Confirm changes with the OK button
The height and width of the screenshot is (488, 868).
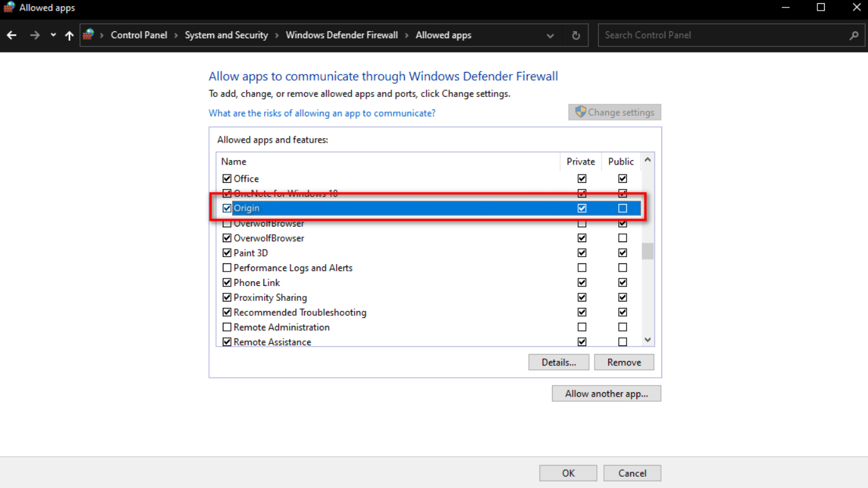567,472
